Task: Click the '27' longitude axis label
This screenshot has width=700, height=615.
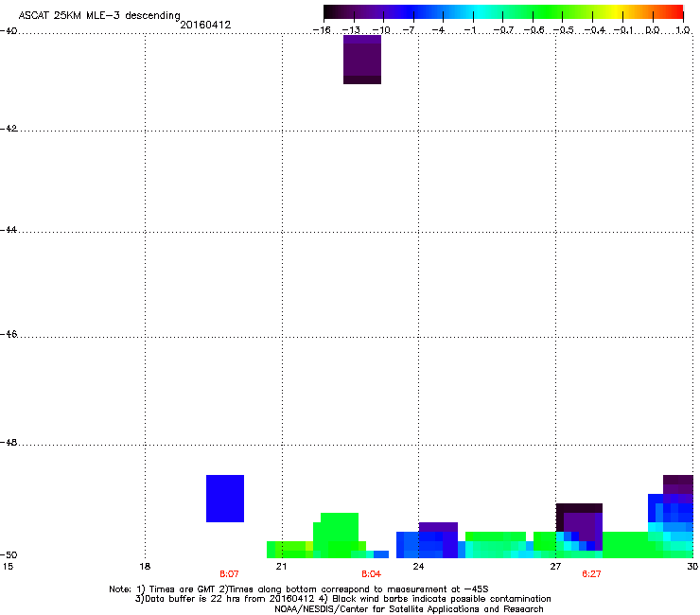Action: tap(555, 567)
